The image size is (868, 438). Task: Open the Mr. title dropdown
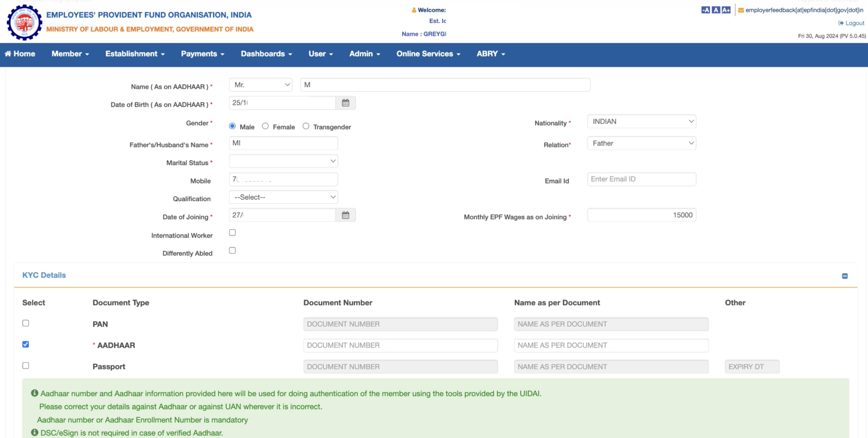click(x=261, y=85)
